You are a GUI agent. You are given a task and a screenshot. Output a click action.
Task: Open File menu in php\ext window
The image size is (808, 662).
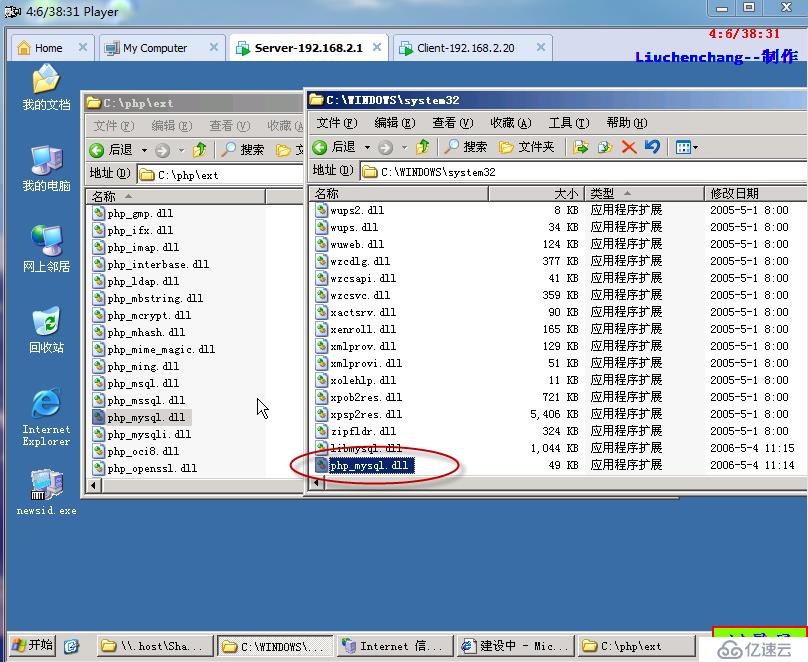point(114,126)
